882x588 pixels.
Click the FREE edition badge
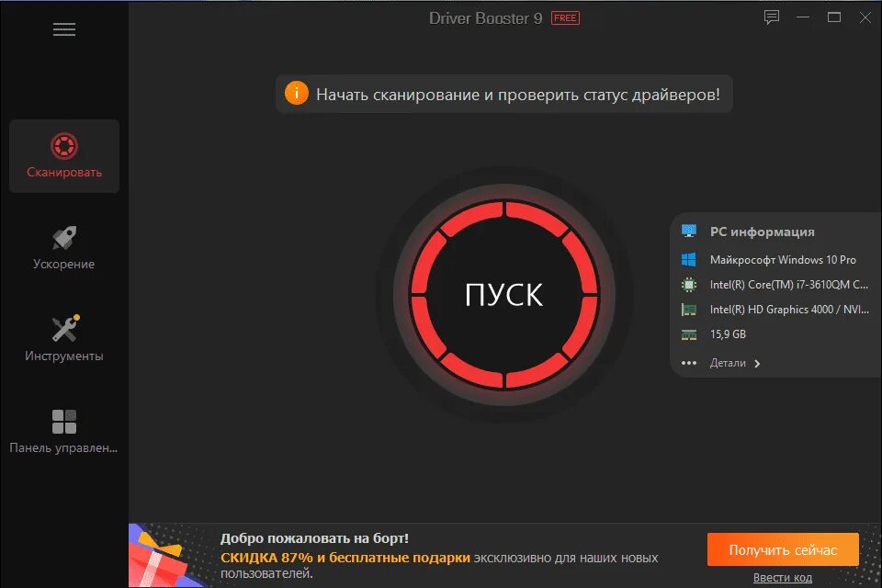point(565,18)
